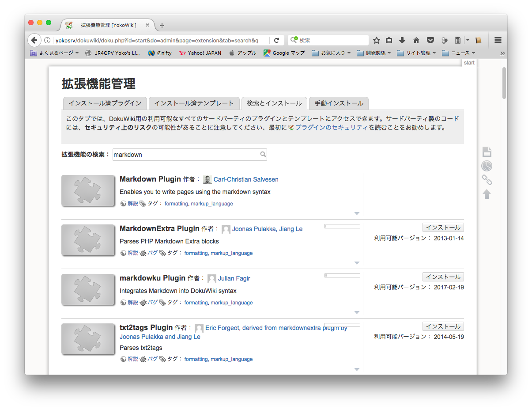
Task: Show more bookmarks with the chevron overflow
Action: pyautogui.click(x=502, y=53)
